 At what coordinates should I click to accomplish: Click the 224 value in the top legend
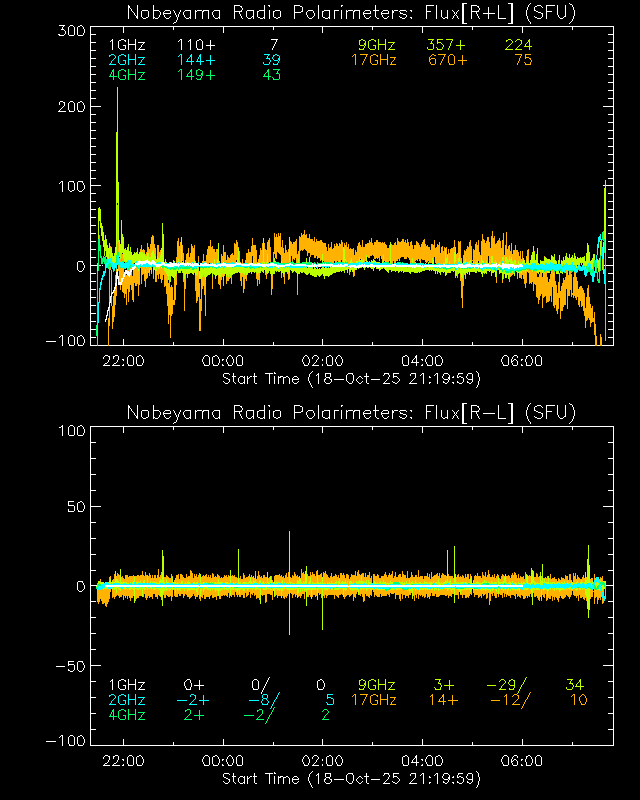click(x=517, y=46)
